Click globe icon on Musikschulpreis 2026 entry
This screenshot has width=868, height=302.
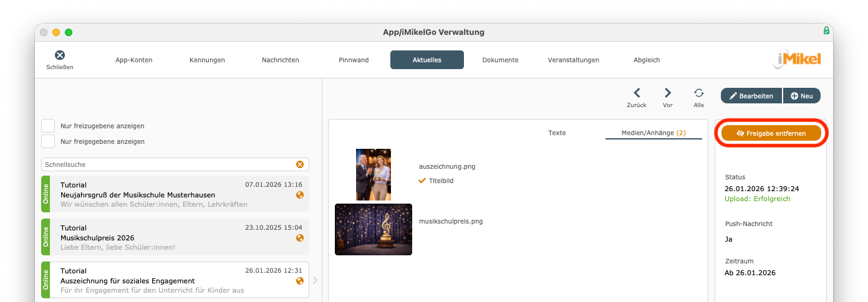300,238
